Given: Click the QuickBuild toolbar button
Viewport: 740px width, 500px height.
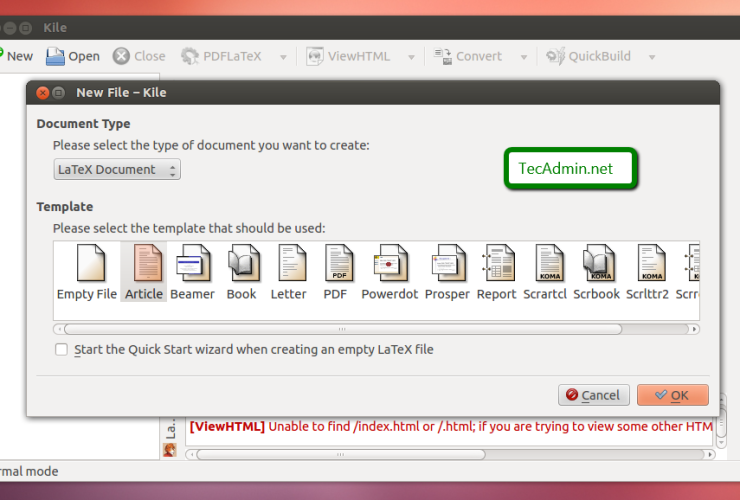Looking at the screenshot, I should (x=589, y=56).
